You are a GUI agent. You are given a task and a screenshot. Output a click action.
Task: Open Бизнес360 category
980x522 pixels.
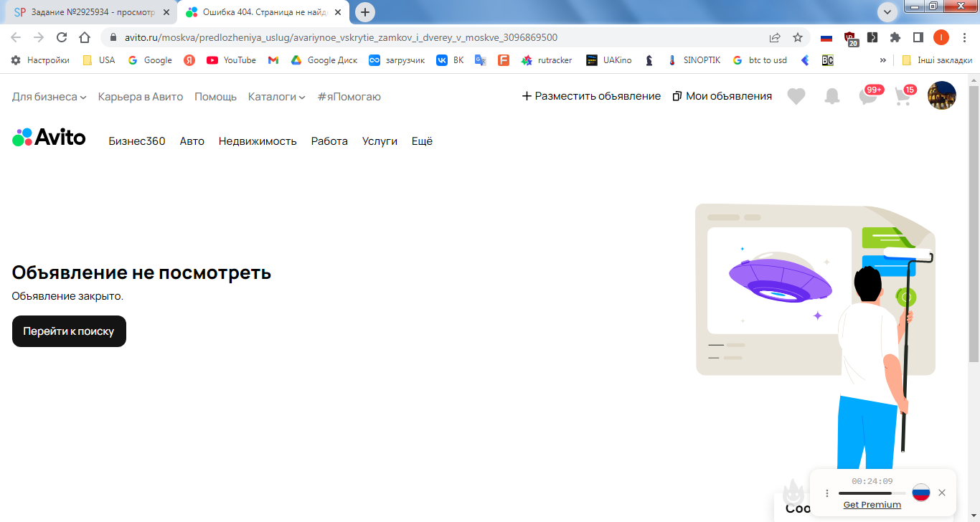137,141
